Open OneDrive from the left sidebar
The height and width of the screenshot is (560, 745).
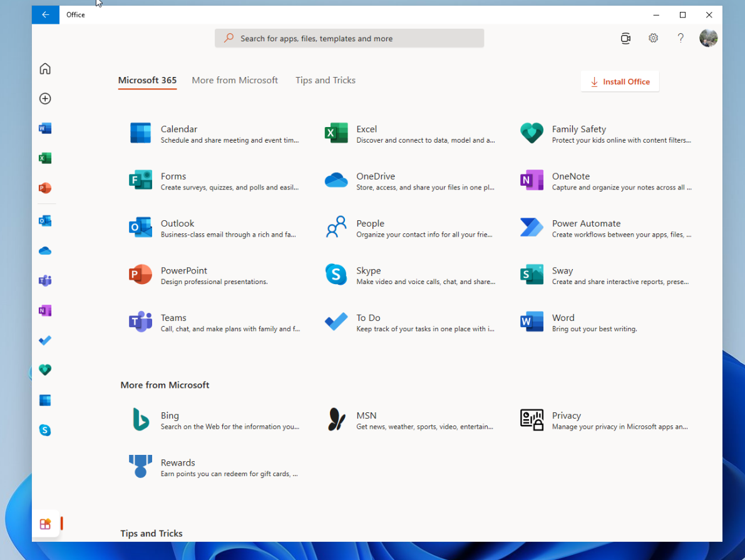45,250
